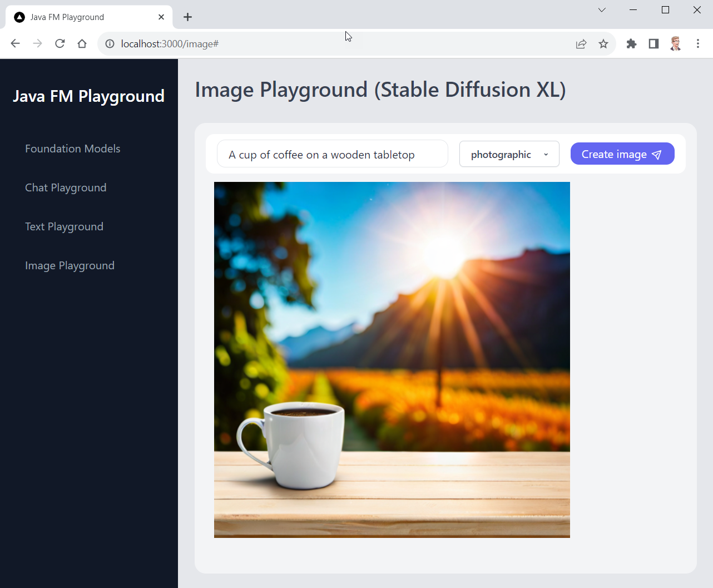Go to the browser home icon

point(82,43)
